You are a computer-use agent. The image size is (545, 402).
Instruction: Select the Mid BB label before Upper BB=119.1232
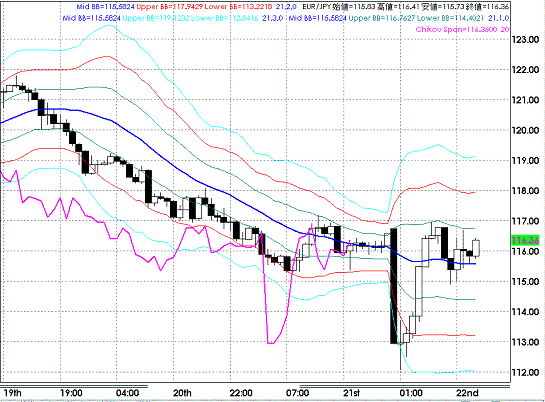click(92, 18)
